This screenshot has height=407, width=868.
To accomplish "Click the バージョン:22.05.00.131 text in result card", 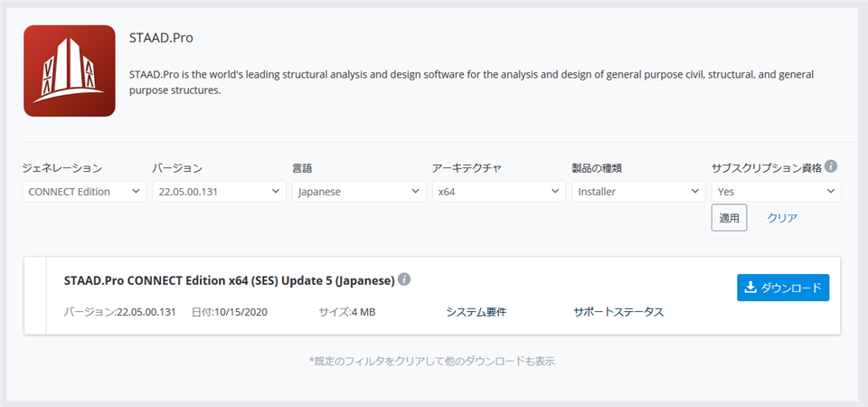I will 120,312.
